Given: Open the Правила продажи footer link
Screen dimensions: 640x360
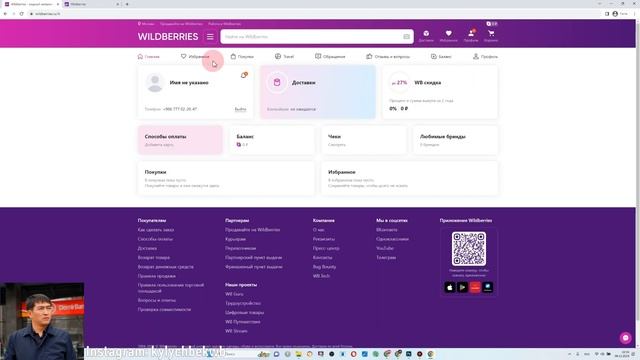Looking at the screenshot, I should [157, 276].
